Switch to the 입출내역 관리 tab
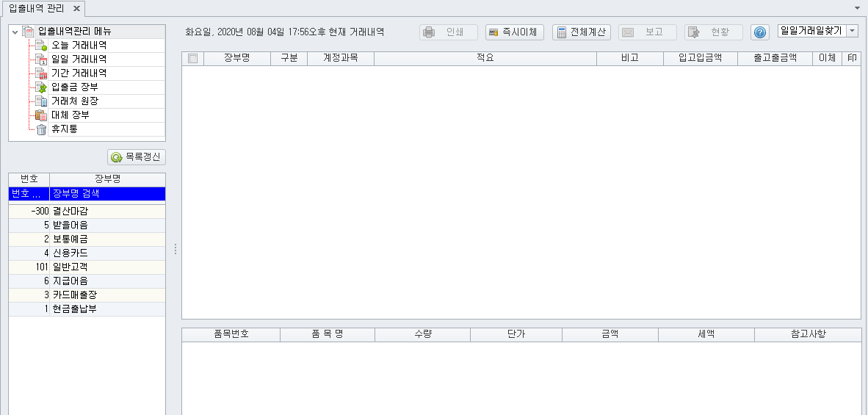868x415 pixels. click(36, 8)
